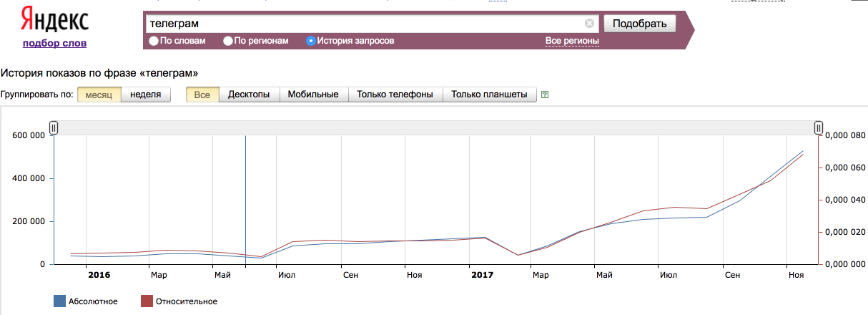Click the «0,000 060» right axis value

pyautogui.click(x=845, y=168)
